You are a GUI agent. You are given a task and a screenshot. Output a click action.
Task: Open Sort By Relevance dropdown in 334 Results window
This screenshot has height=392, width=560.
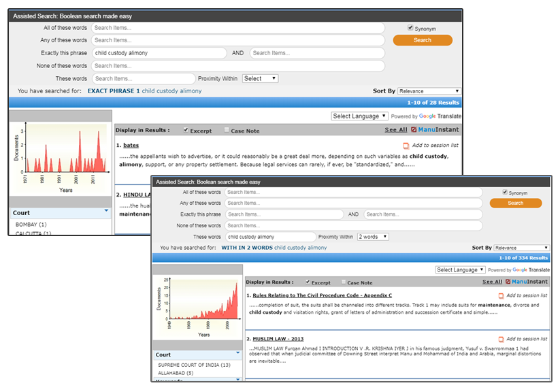pos(521,248)
